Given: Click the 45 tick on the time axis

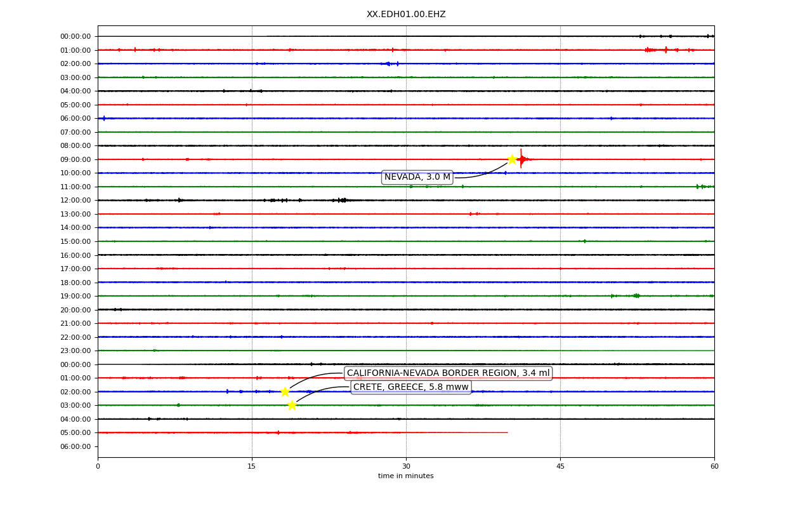Looking at the screenshot, I should pyautogui.click(x=560, y=467).
